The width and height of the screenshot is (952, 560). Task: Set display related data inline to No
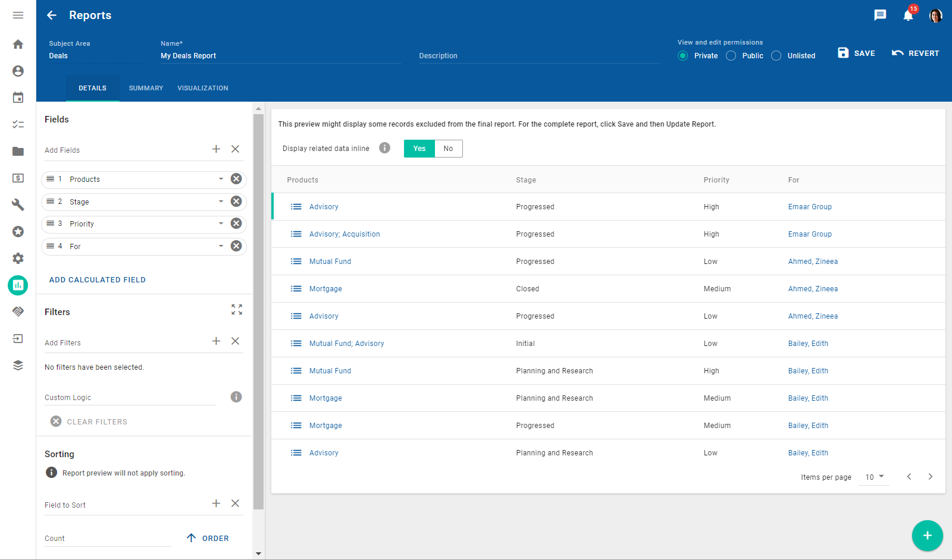448,149
